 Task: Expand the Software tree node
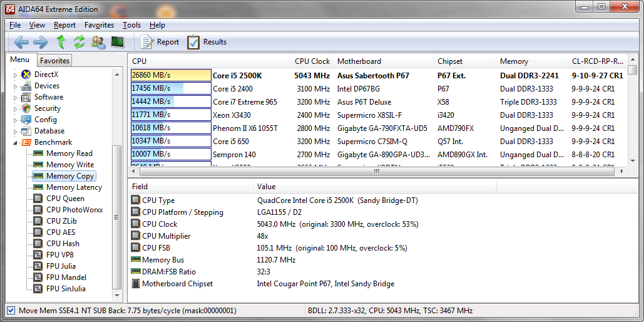pos(16,98)
